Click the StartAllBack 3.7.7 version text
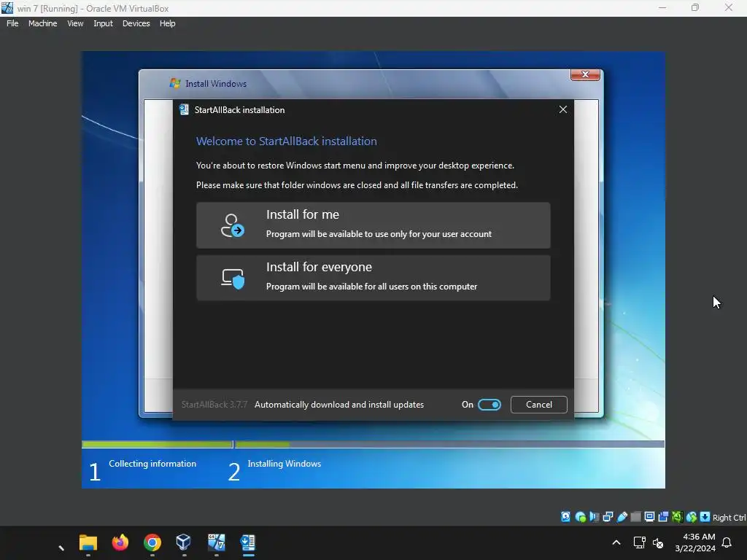 click(214, 404)
